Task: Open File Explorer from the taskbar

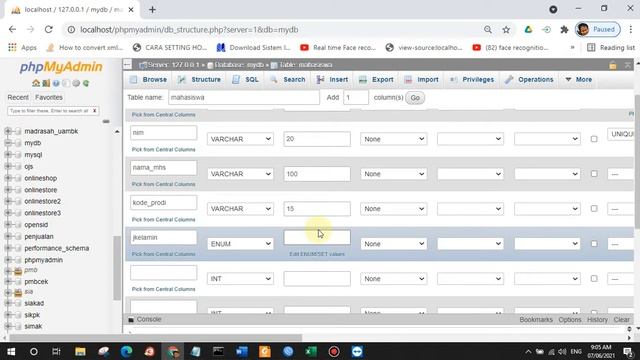Action: (x=80, y=351)
